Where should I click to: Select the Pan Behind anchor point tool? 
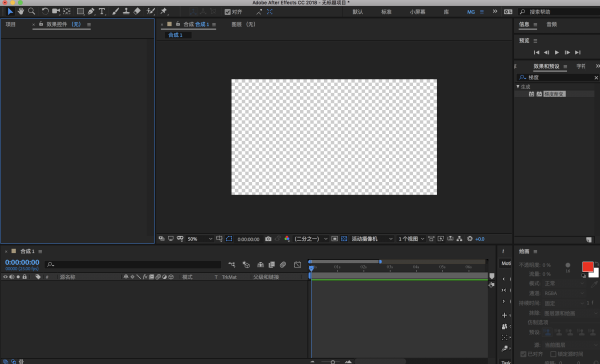[67, 11]
